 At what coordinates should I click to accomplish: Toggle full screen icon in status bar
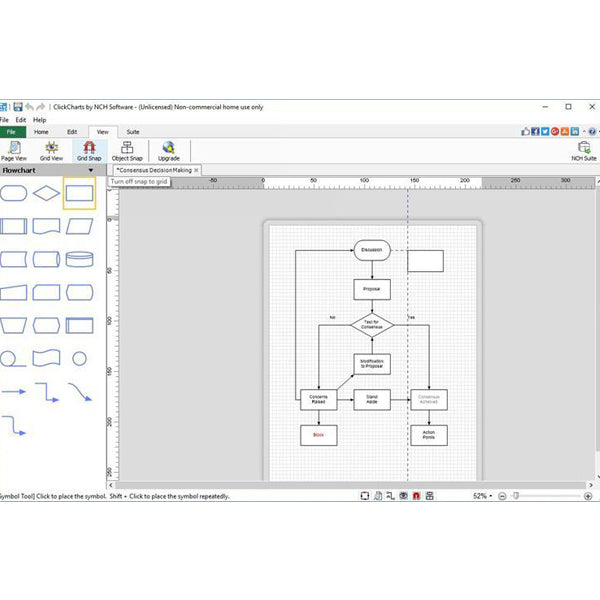(x=365, y=496)
